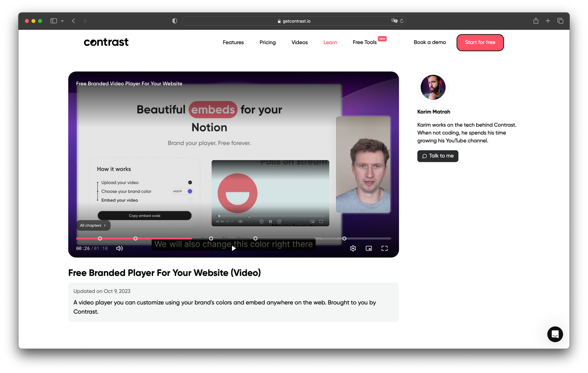Click the 'Updated on Oct 9, 2023' text
588x373 pixels.
pyautogui.click(x=102, y=291)
